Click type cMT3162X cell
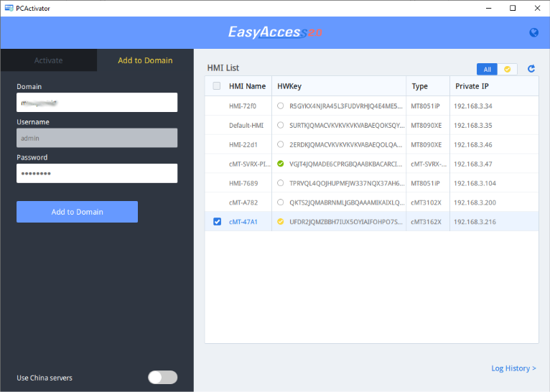Image resolution: width=550 pixels, height=392 pixels. point(427,222)
